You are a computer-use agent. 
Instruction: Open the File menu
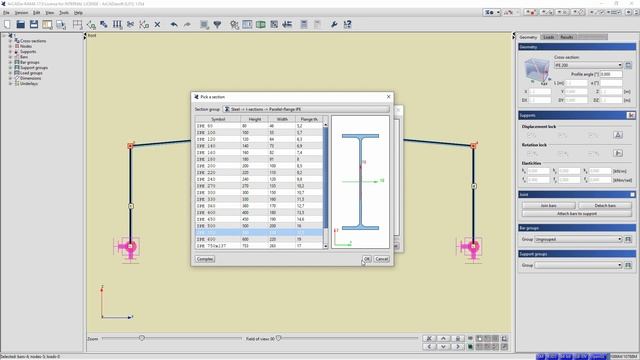[x=6, y=13]
